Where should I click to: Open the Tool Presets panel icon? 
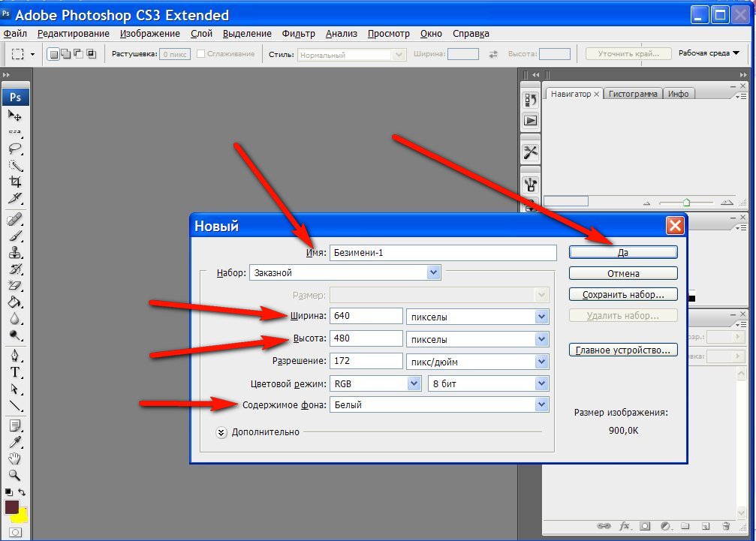point(530,152)
